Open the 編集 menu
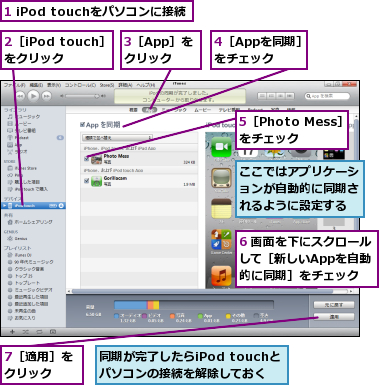 pos(36,85)
